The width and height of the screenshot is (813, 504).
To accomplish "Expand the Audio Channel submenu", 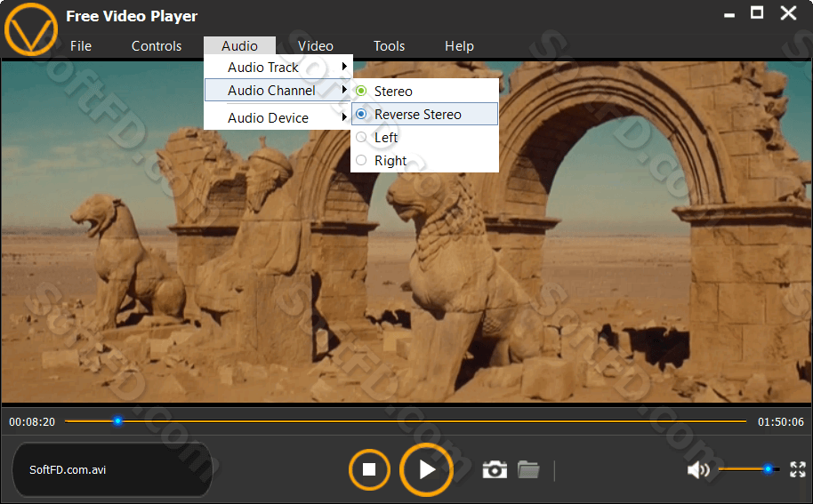I will (x=278, y=90).
